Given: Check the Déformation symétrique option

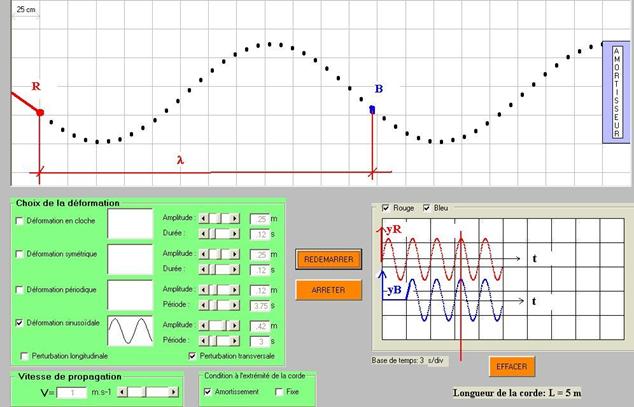Looking at the screenshot, I should click(x=21, y=254).
